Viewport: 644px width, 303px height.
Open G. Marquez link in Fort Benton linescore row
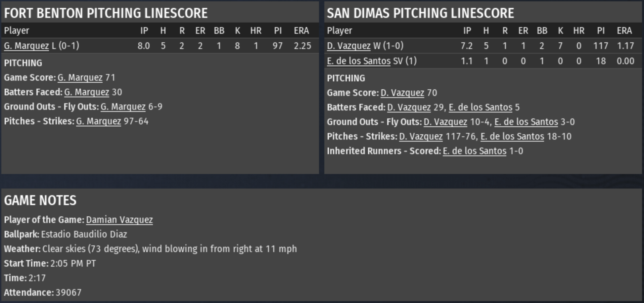pyautogui.click(x=26, y=46)
